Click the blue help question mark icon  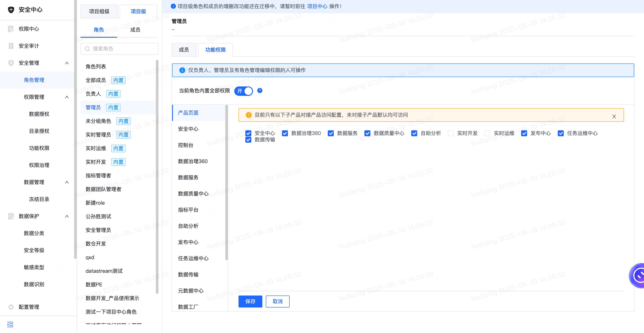(260, 91)
